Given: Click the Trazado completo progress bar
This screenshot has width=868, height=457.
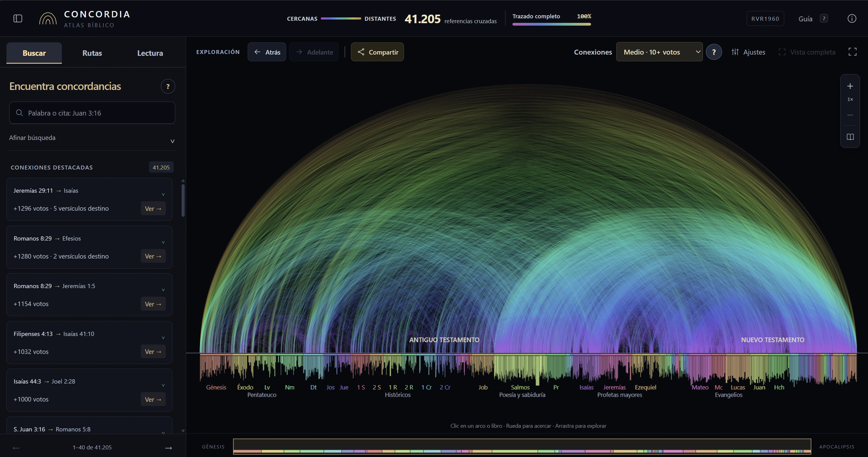Looking at the screenshot, I should [551, 24].
